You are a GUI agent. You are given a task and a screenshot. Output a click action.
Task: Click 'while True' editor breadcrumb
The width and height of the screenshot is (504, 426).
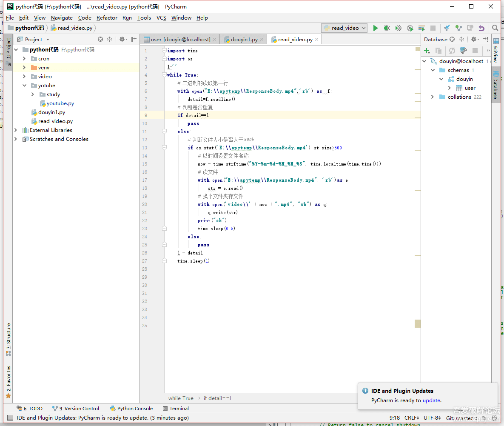point(181,398)
